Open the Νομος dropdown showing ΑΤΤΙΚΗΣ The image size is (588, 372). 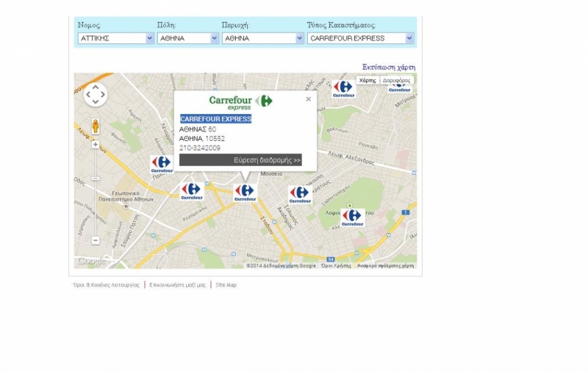click(116, 38)
